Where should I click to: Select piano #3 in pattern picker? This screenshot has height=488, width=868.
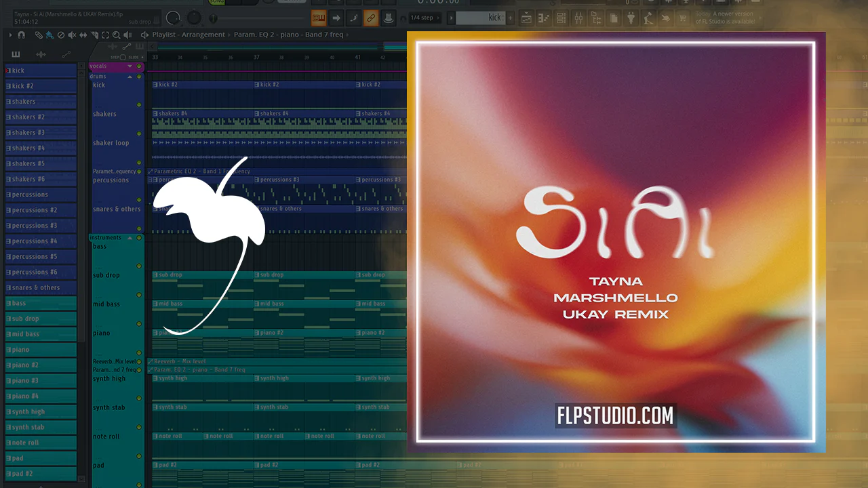pyautogui.click(x=41, y=381)
